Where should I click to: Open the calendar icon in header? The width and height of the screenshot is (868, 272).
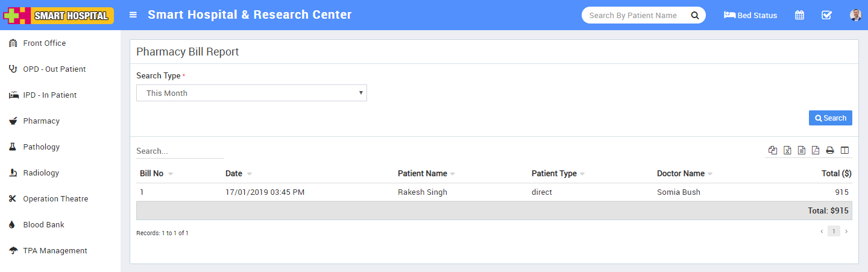coord(799,15)
